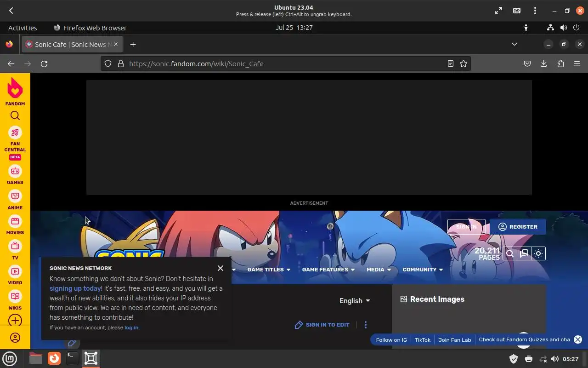Click the start a wiki plus icon
The width and height of the screenshot is (588, 368).
[15, 321]
